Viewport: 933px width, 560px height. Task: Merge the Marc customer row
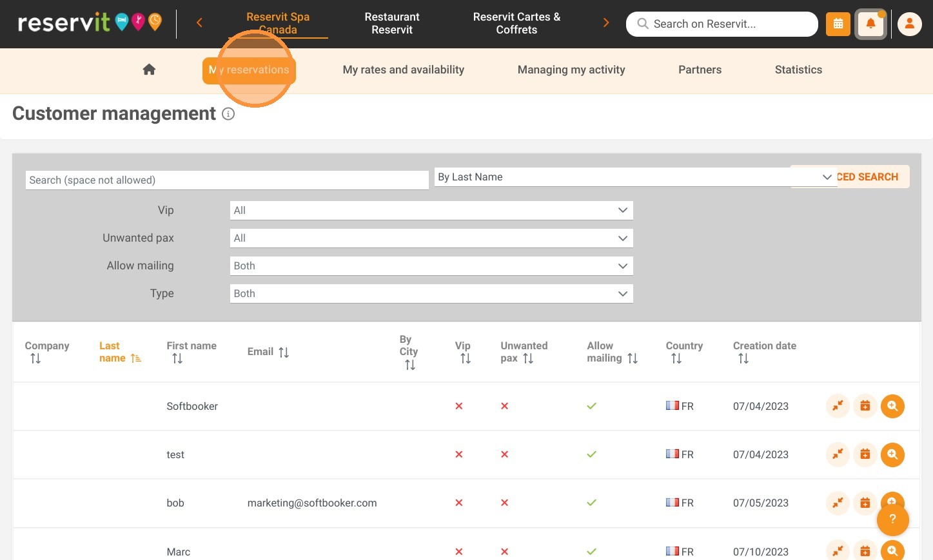pyautogui.click(x=838, y=551)
